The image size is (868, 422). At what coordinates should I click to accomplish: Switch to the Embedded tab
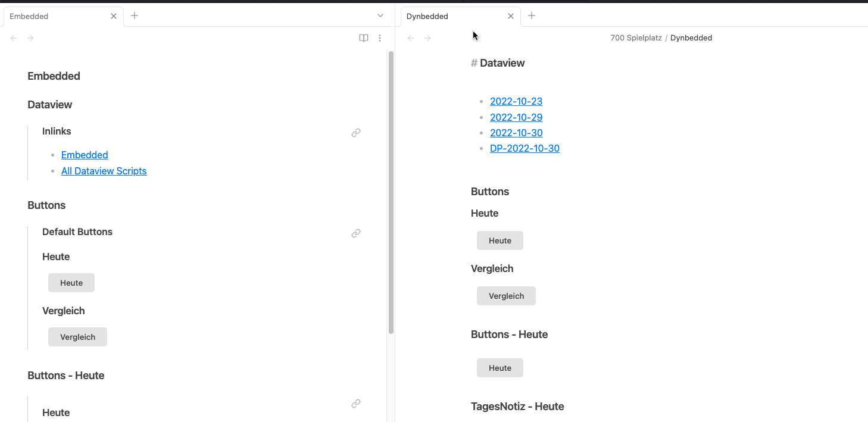coord(54,17)
